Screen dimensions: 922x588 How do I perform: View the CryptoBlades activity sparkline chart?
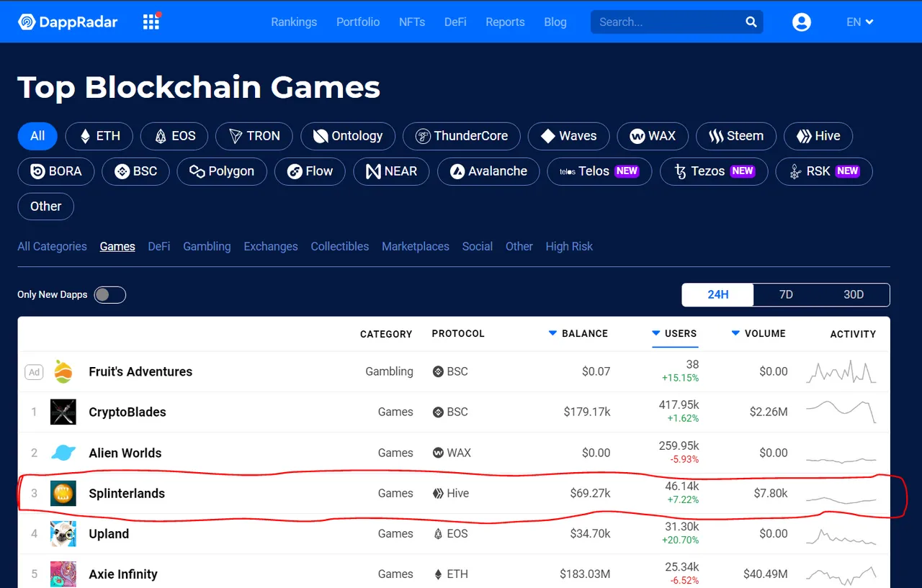coord(841,412)
